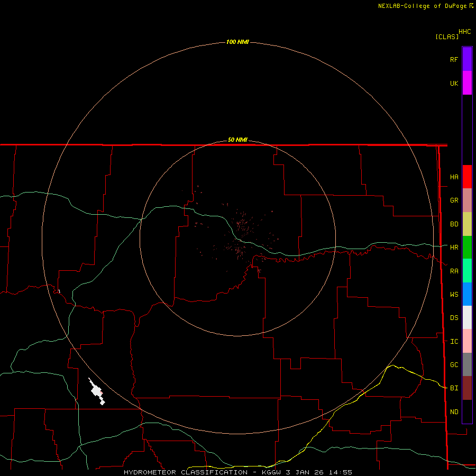Image resolution: width=476 pixels, height=476 pixels.
Task: Click the red HA legend swatch
Action: tap(467, 177)
